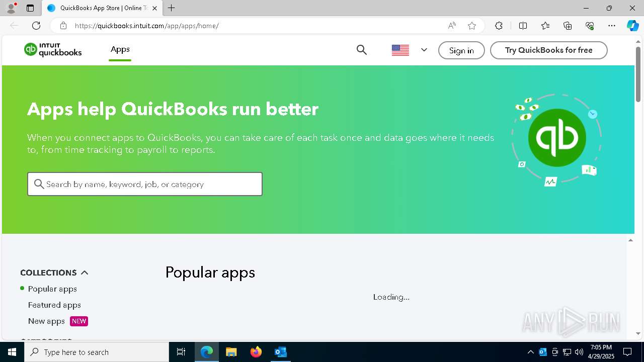Image resolution: width=644 pixels, height=362 pixels.
Task: Click the browser Back arrow
Action: [14, 26]
